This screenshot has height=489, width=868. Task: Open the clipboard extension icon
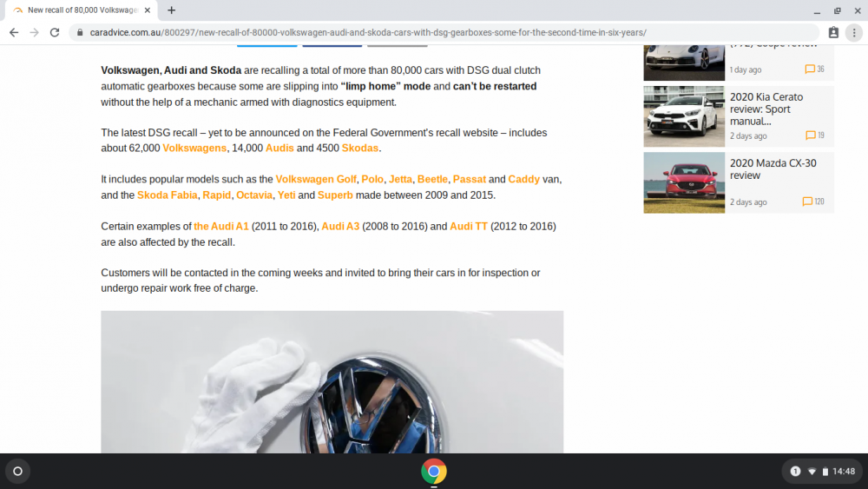[833, 33]
